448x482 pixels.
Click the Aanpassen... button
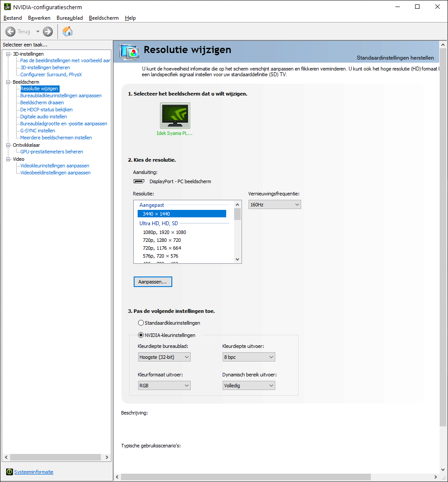pyautogui.click(x=153, y=282)
